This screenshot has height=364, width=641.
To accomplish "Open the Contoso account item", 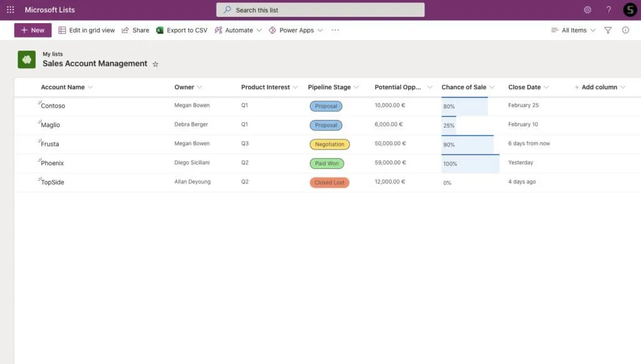I will 53,106.
